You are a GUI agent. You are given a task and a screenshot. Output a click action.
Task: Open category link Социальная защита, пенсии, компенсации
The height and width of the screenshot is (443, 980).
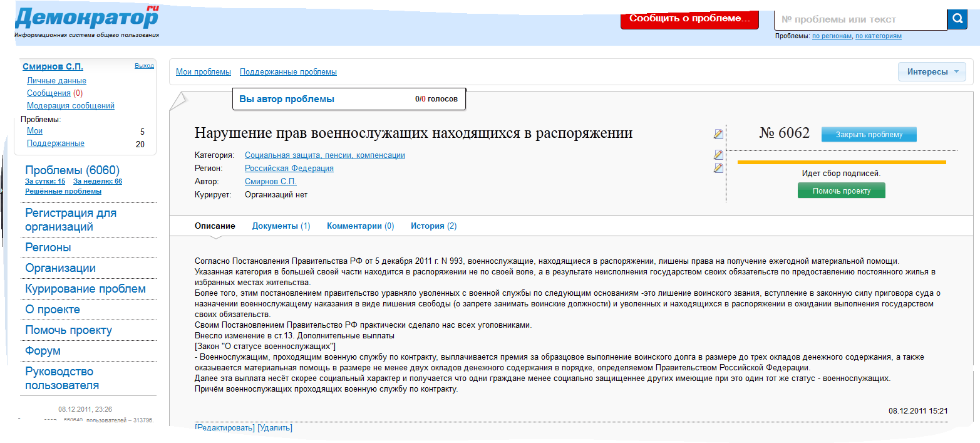tap(324, 155)
